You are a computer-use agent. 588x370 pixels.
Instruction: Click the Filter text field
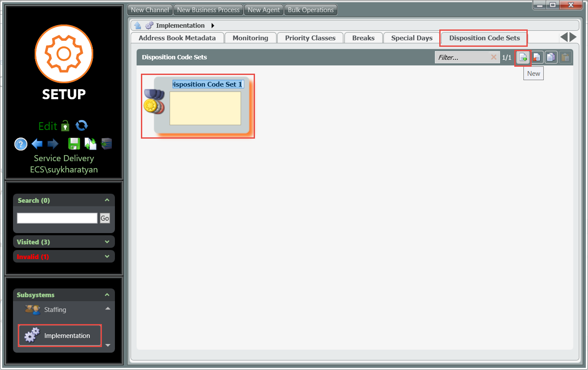pyautogui.click(x=462, y=57)
